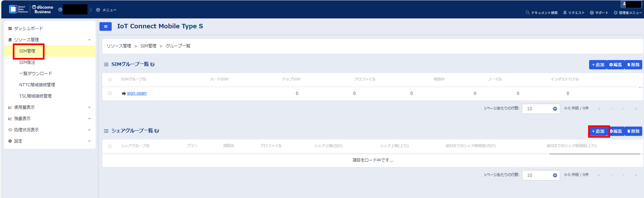Click 削除 for SIM groups
The width and height of the screenshot is (644, 198).
click(633, 65)
